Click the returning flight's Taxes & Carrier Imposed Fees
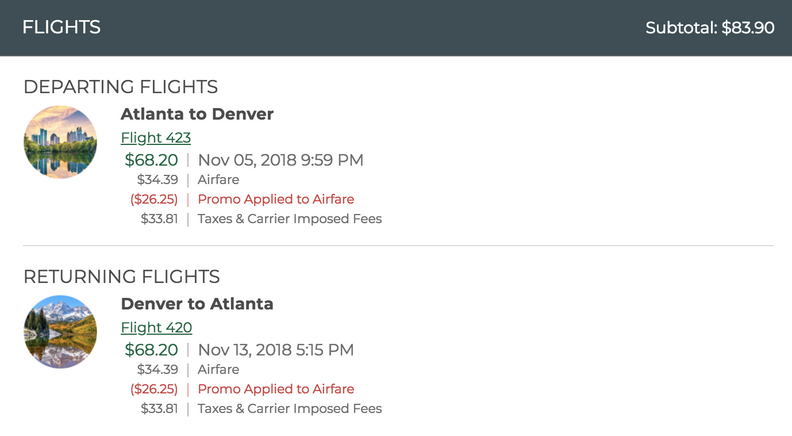Screen dimensions: 792x436 pos(289,409)
